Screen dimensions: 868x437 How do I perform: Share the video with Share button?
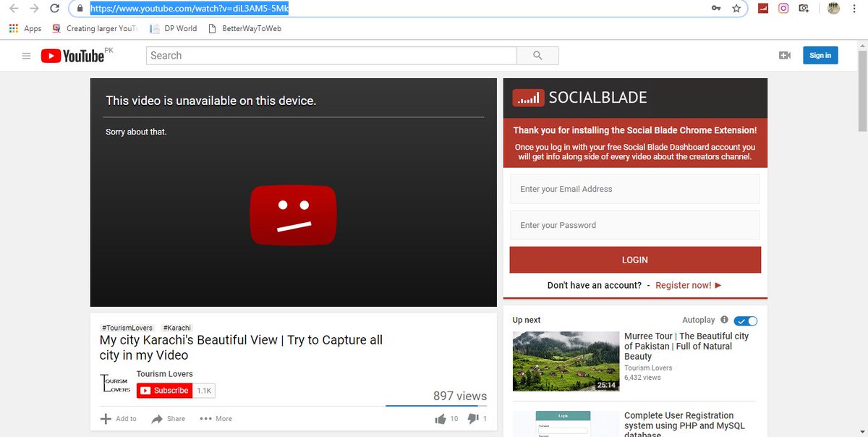(168, 419)
